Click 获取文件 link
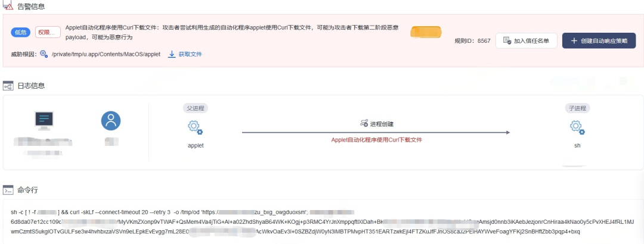 coord(190,54)
